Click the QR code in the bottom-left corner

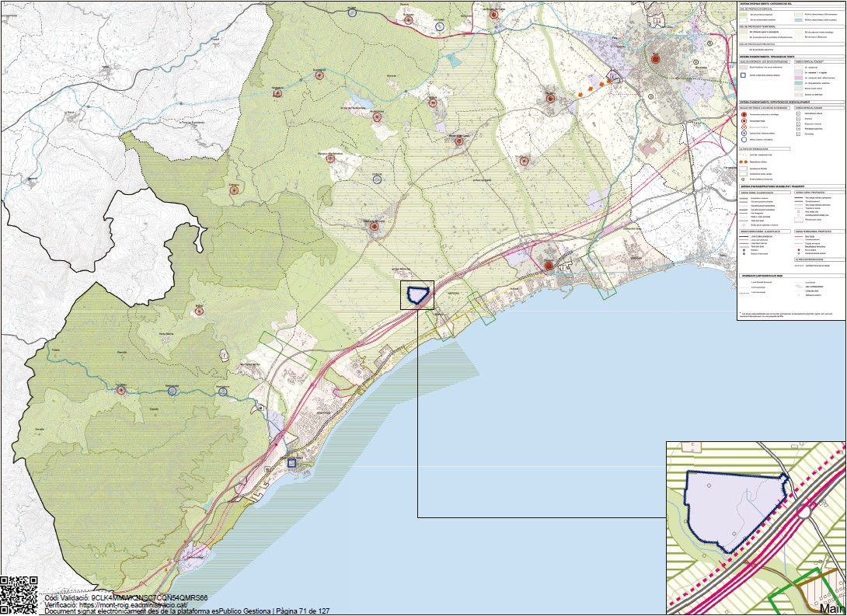tap(19, 596)
